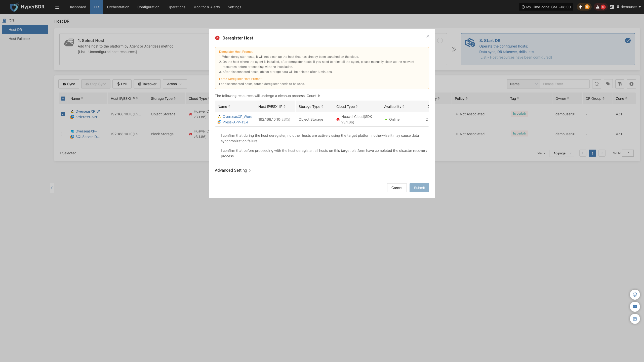Click the chatbot assistant floating icon

pos(635,294)
